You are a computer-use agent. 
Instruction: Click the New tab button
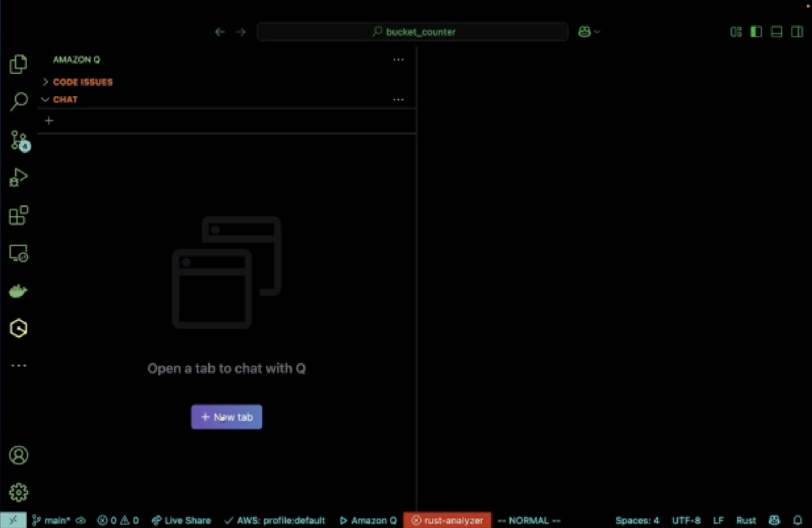[227, 417]
